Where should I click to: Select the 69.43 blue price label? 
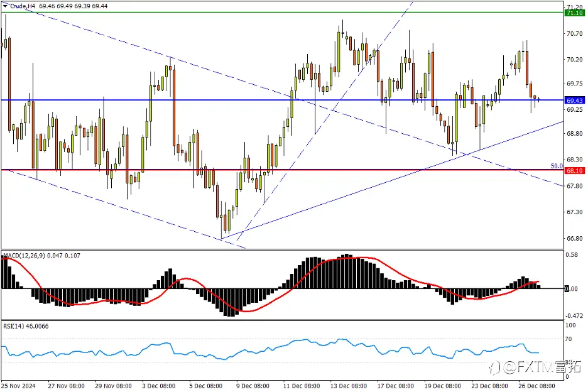[574, 101]
